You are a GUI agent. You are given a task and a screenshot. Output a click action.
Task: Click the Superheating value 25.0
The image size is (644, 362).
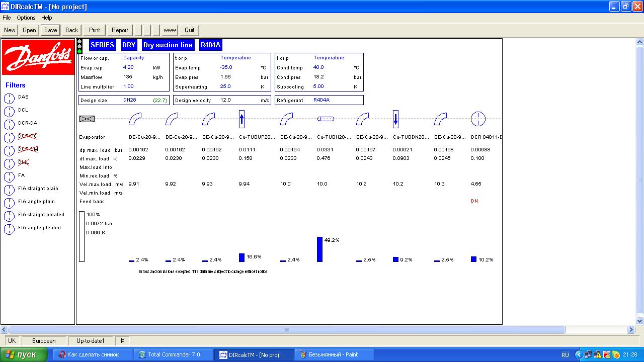click(225, 86)
